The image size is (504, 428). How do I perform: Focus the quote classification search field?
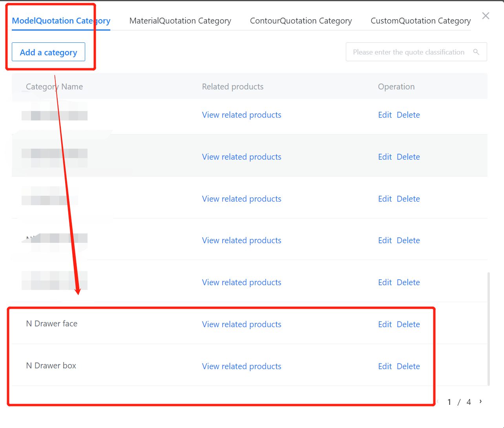408,52
